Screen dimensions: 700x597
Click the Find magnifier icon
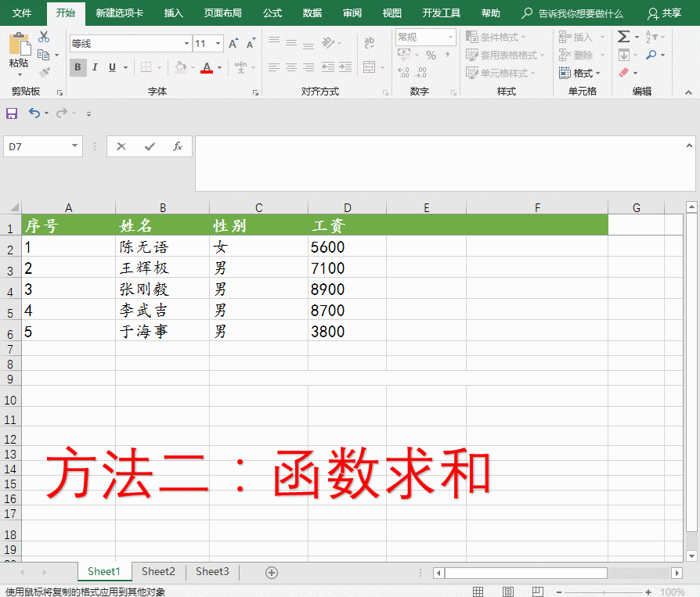click(x=651, y=55)
